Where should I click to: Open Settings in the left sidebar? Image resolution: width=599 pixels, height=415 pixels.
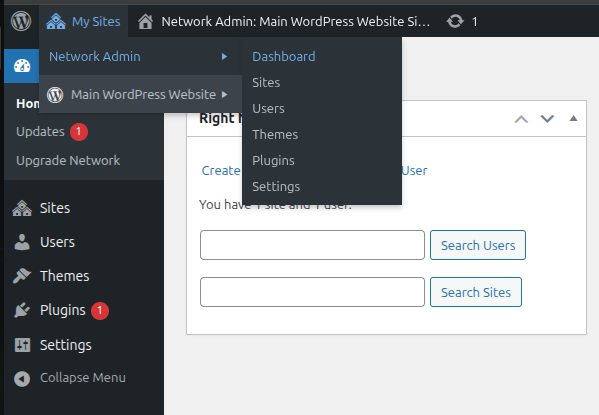pos(66,345)
